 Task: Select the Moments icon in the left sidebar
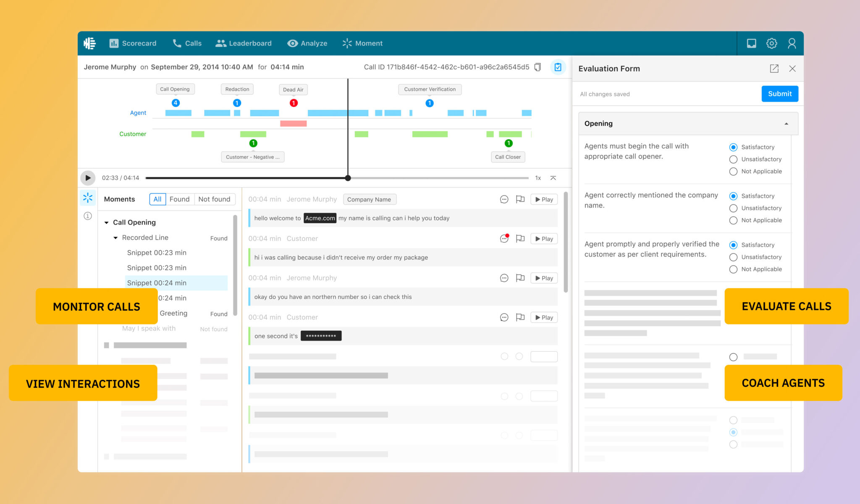pos(88,198)
